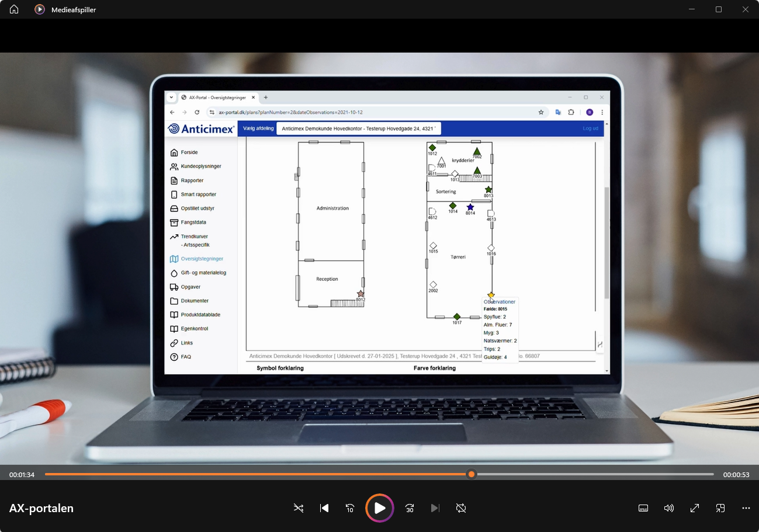This screenshot has height=532, width=759.
Task: Click the orange playback position handle on the seek bar
Action: [471, 474]
